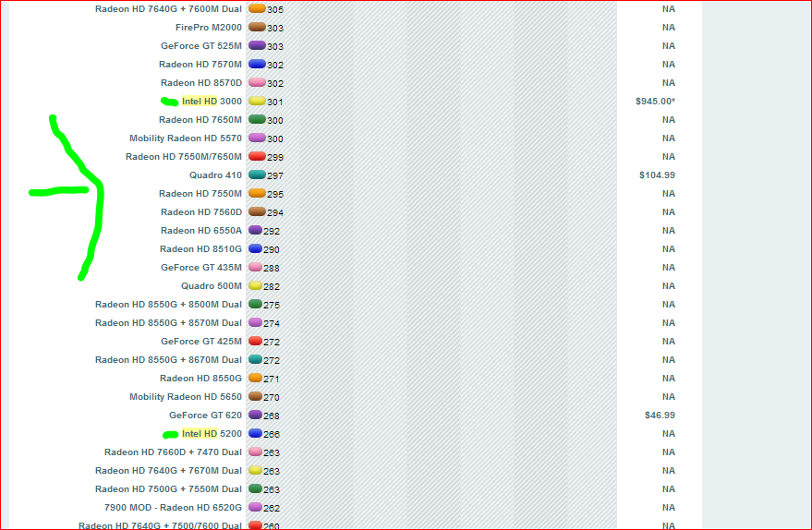This screenshot has width=812, height=530.
Task: Click the yellow bar beside Quadro 500M
Action: pos(255,285)
